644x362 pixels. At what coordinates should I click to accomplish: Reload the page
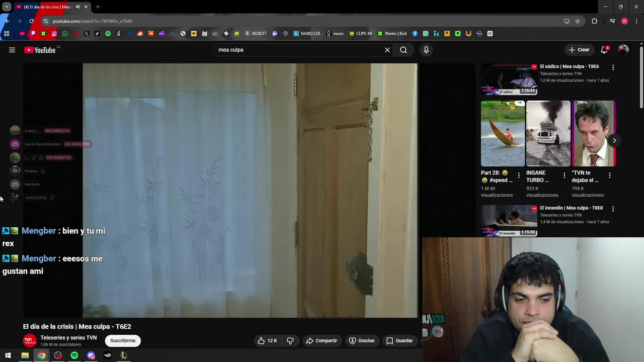click(x=31, y=21)
